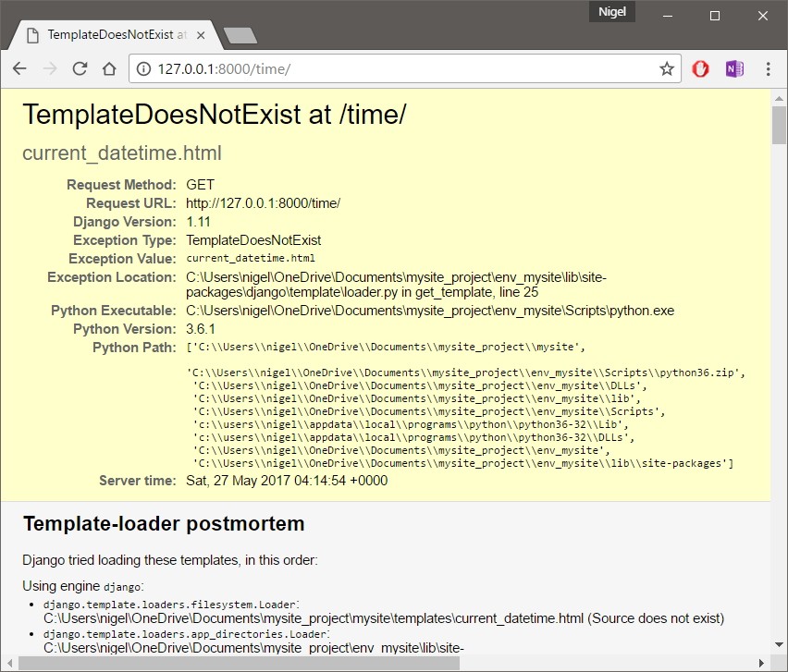Go back with the browser back arrow

19,68
